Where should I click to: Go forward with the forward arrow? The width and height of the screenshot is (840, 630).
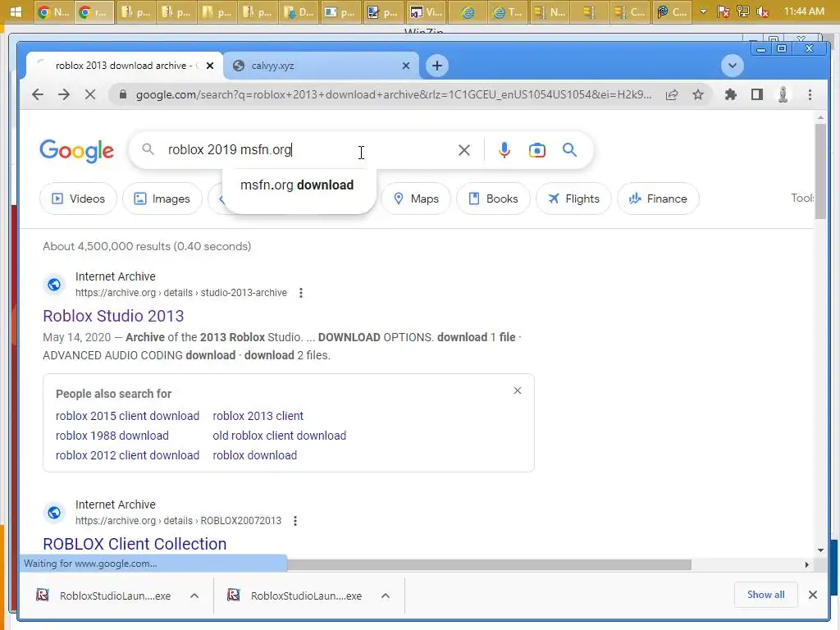(x=64, y=95)
